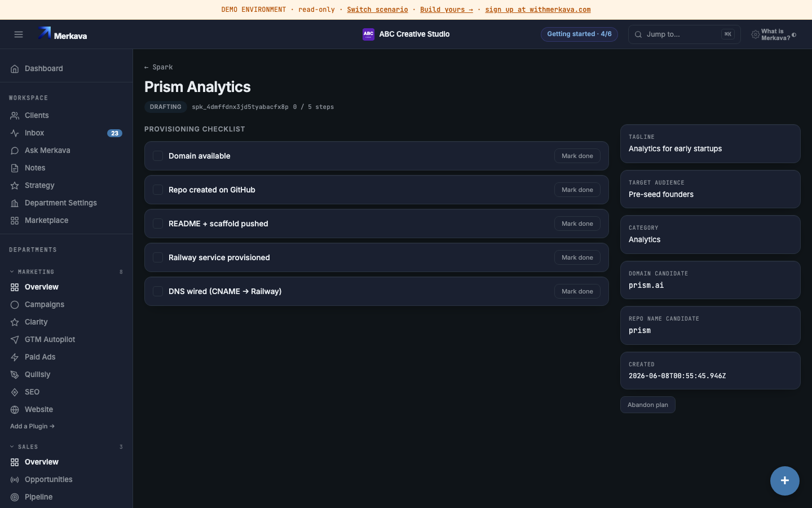Click the Abandon plan button
812x508 pixels.
click(648, 405)
